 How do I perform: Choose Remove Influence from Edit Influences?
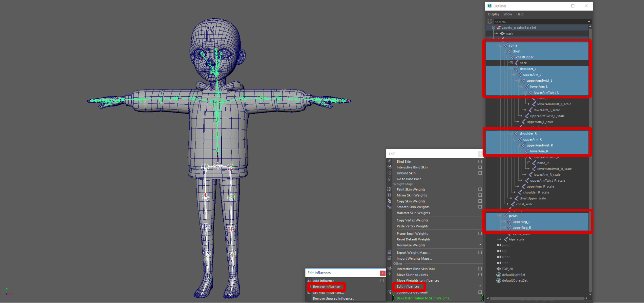[326, 287]
